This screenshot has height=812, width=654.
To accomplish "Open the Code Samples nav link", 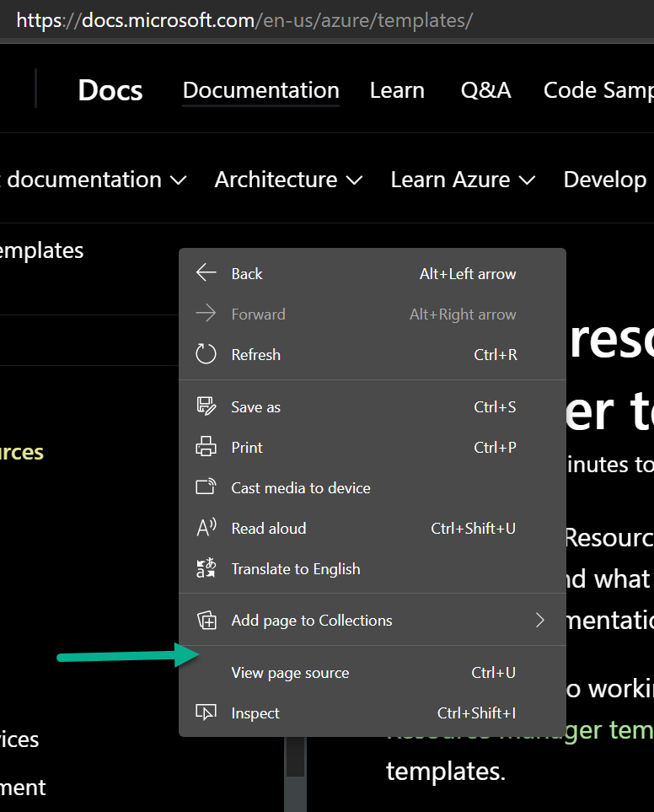I will pos(598,90).
